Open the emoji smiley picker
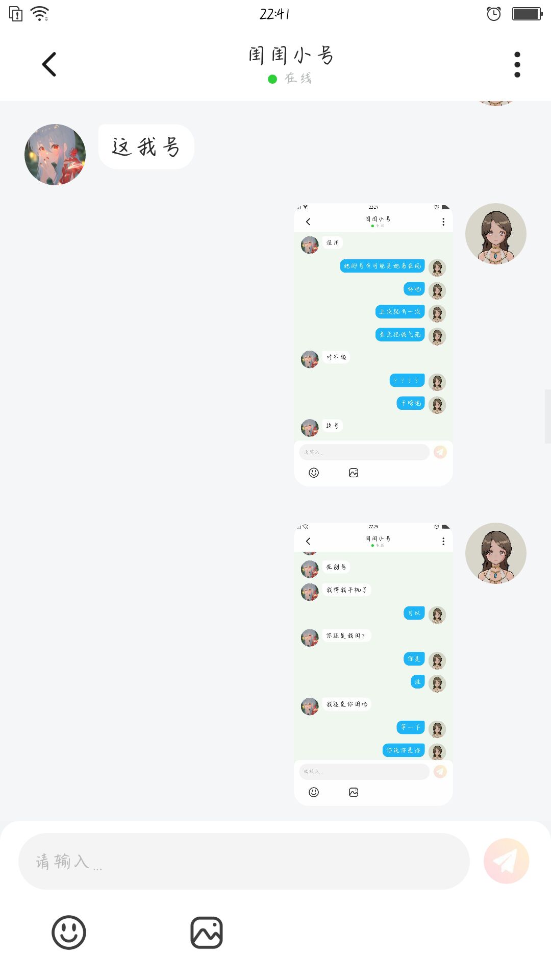551x980 pixels. coord(69,933)
